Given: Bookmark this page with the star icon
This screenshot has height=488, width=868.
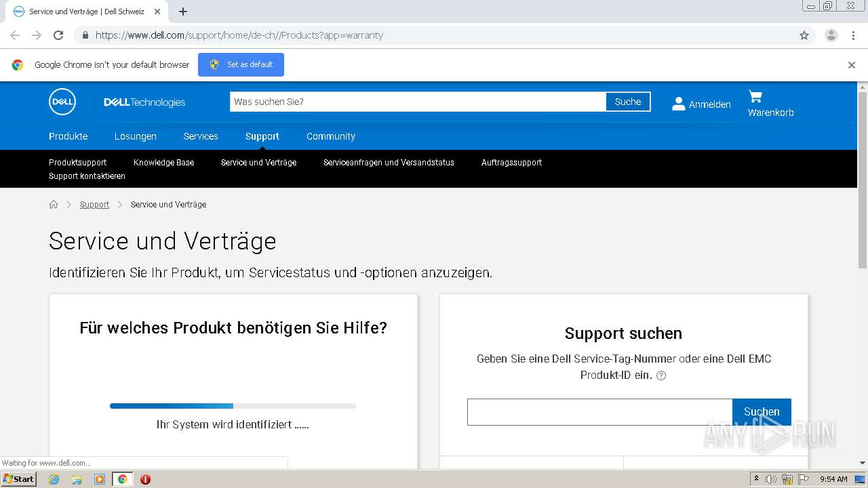Looking at the screenshot, I should 804,35.
